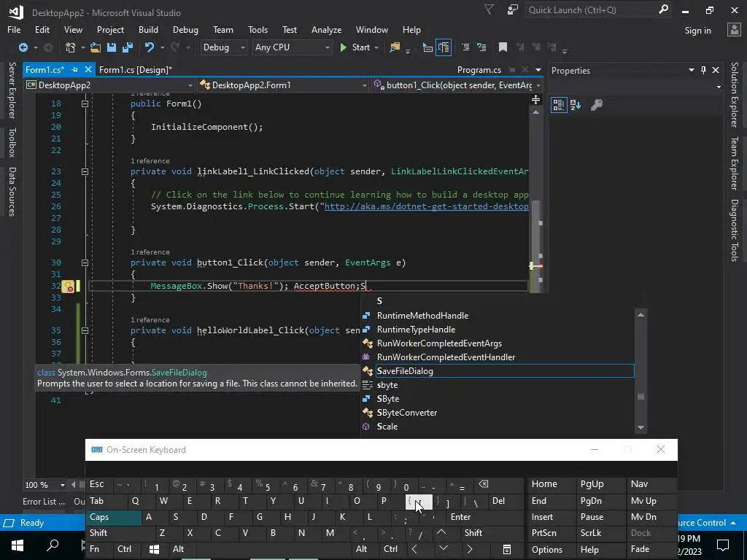747x560 pixels.
Task: Click the toolbar icon left of highlighted member list button
Action: pos(427,47)
